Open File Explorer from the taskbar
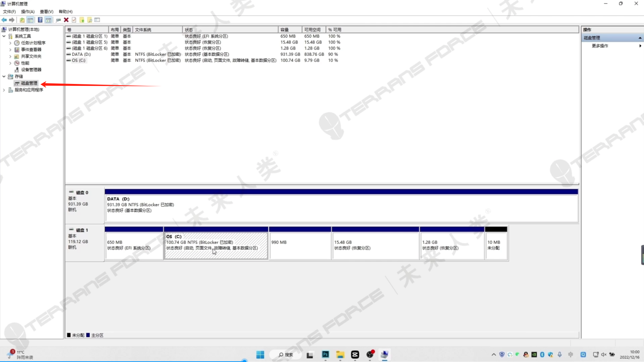The height and width of the screenshot is (362, 644). tap(340, 355)
